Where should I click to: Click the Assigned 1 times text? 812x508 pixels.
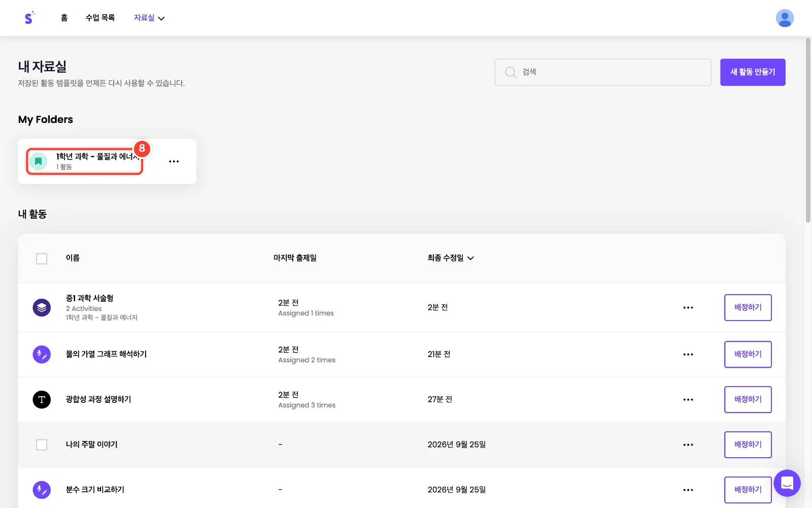point(306,313)
